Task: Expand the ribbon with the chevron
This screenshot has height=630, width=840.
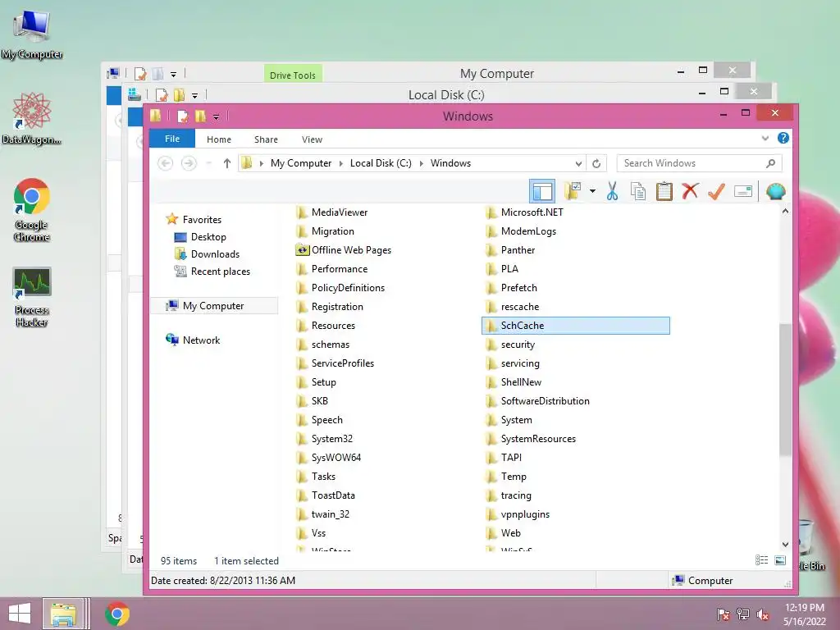Action: [x=765, y=138]
